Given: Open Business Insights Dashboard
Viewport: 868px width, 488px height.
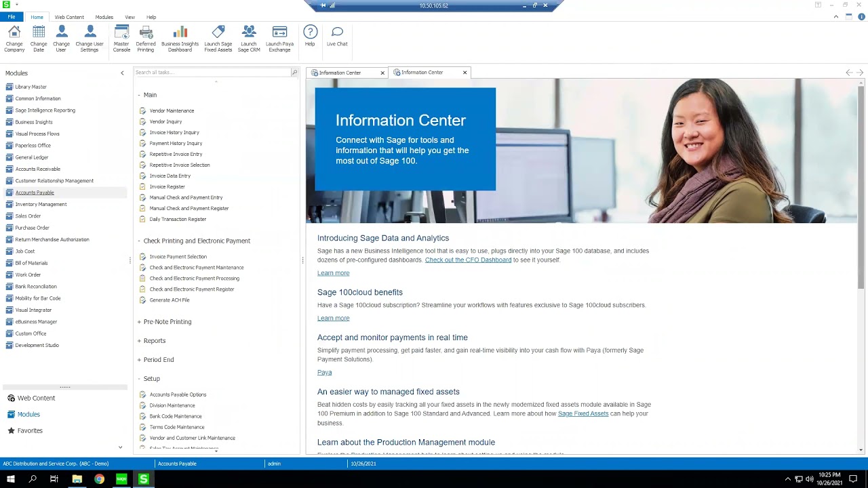Looking at the screenshot, I should tap(180, 39).
